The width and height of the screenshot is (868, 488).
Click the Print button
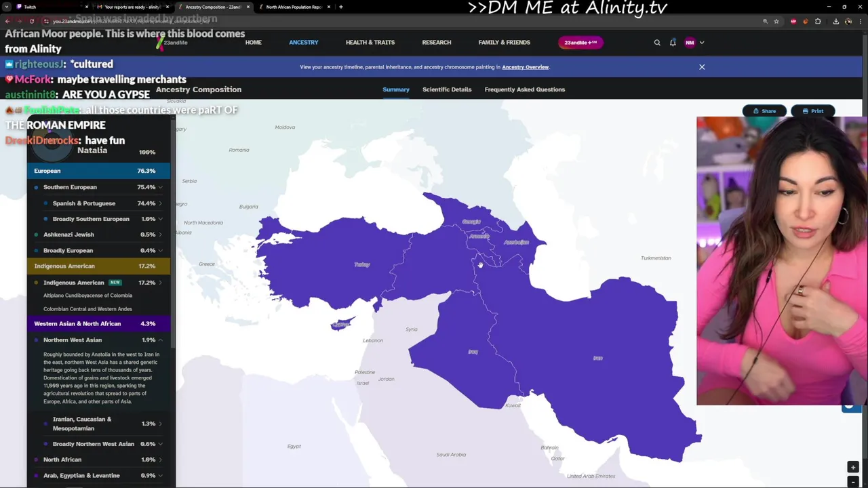click(812, 111)
